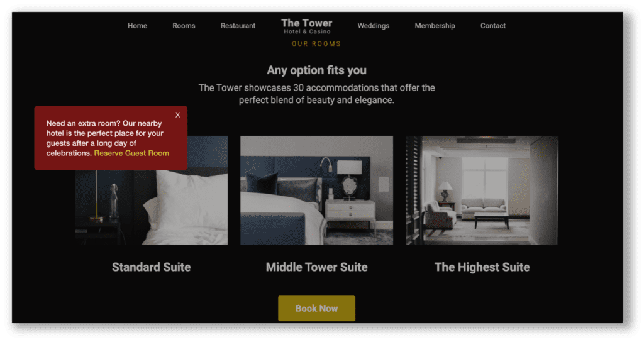This screenshot has height=342, width=644.
Task: Open the Home navigation link
Action: (x=137, y=25)
